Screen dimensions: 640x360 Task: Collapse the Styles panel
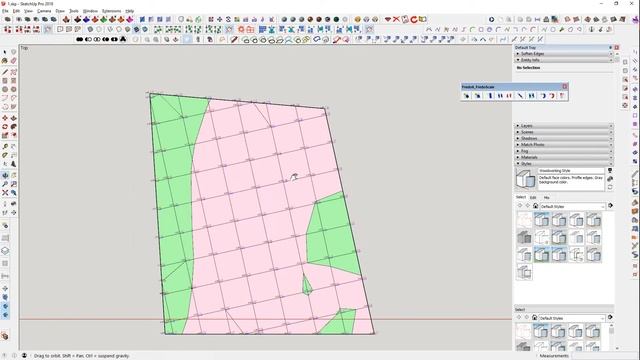pos(564,163)
